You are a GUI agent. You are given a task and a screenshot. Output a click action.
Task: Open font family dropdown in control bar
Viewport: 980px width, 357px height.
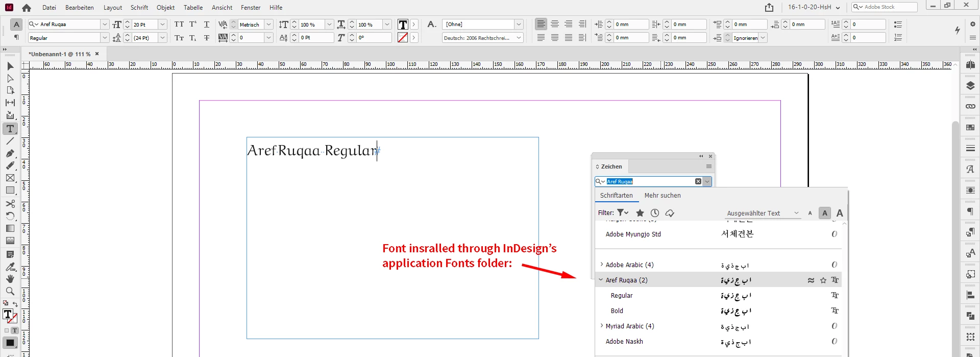coord(105,24)
